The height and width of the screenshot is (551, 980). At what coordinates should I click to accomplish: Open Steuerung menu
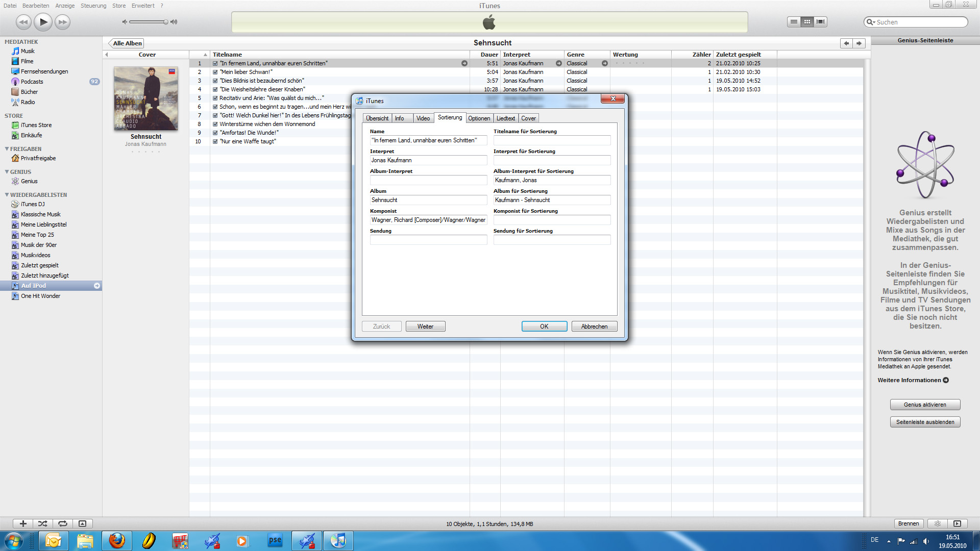click(x=93, y=6)
